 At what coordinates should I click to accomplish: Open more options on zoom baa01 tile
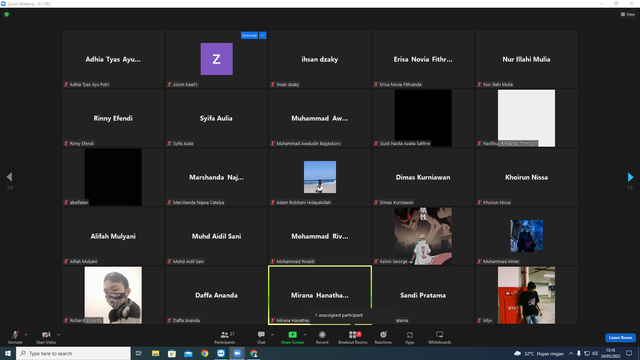263,36
